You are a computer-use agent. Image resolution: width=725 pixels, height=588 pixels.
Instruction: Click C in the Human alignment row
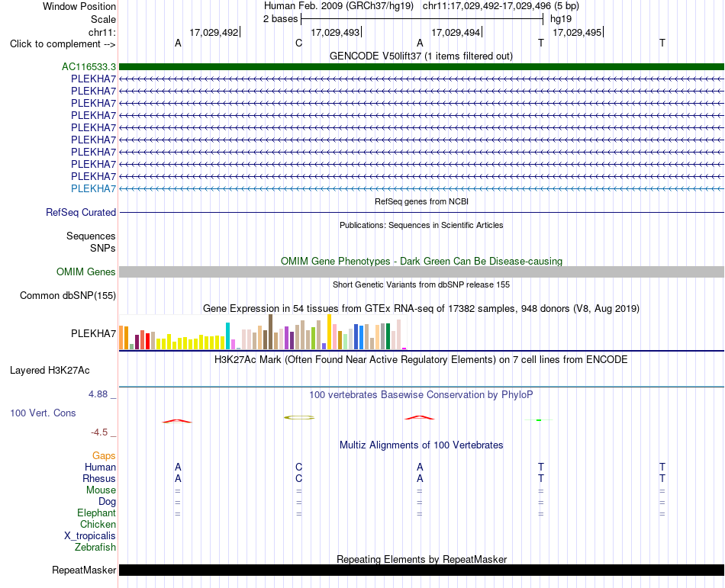coord(298,468)
